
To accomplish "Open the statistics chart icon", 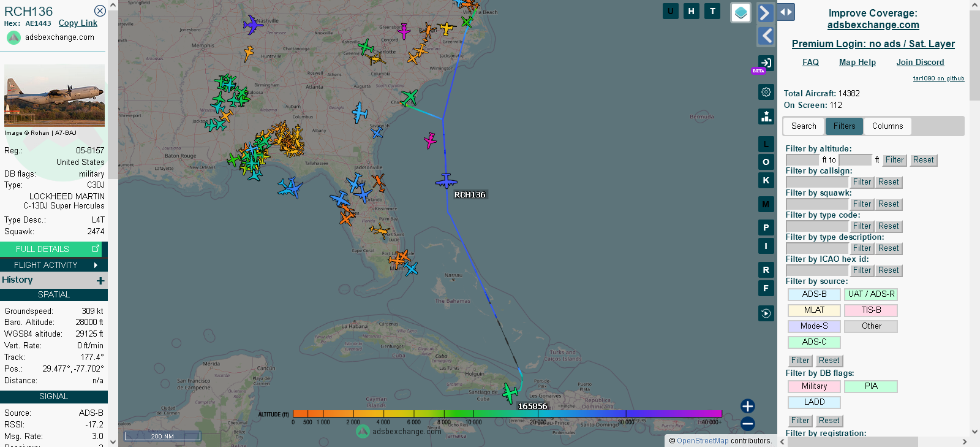I will tap(766, 116).
